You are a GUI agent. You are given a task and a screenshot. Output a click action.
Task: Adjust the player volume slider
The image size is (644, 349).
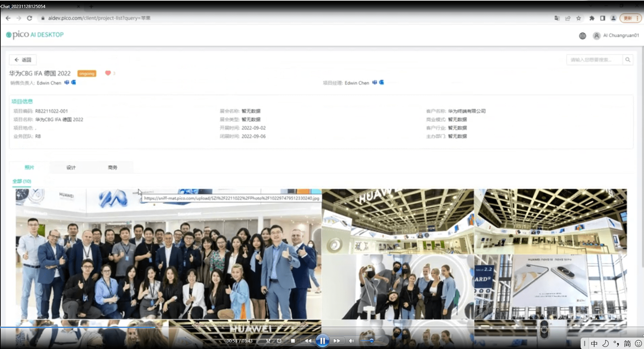tap(371, 341)
